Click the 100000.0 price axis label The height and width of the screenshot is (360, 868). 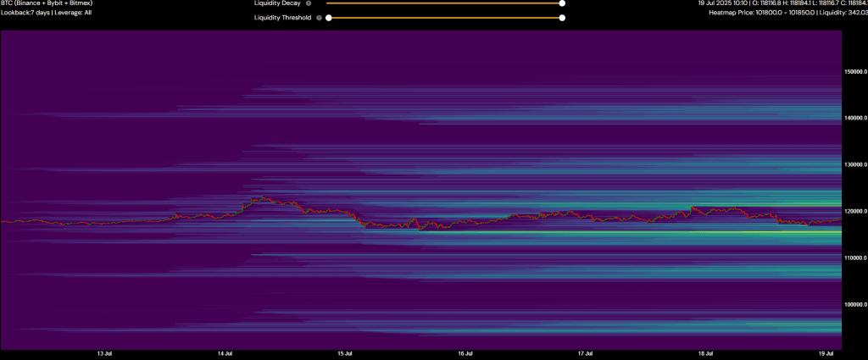pos(854,305)
